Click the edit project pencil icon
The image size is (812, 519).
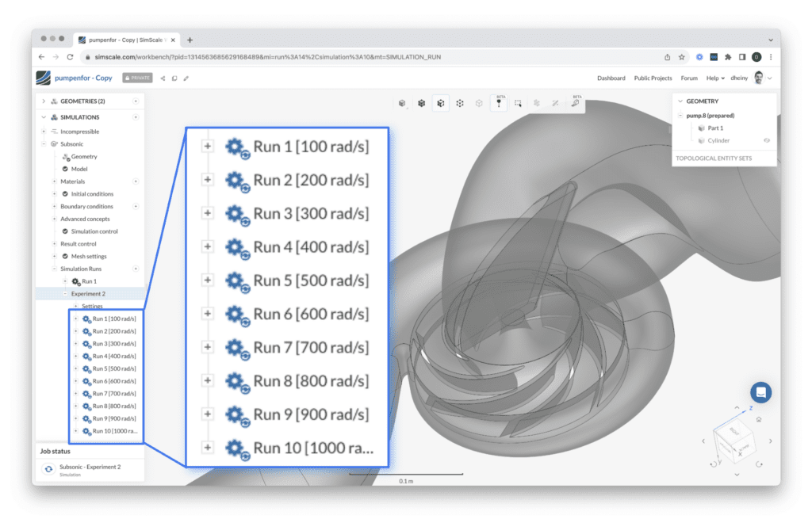[x=186, y=78]
